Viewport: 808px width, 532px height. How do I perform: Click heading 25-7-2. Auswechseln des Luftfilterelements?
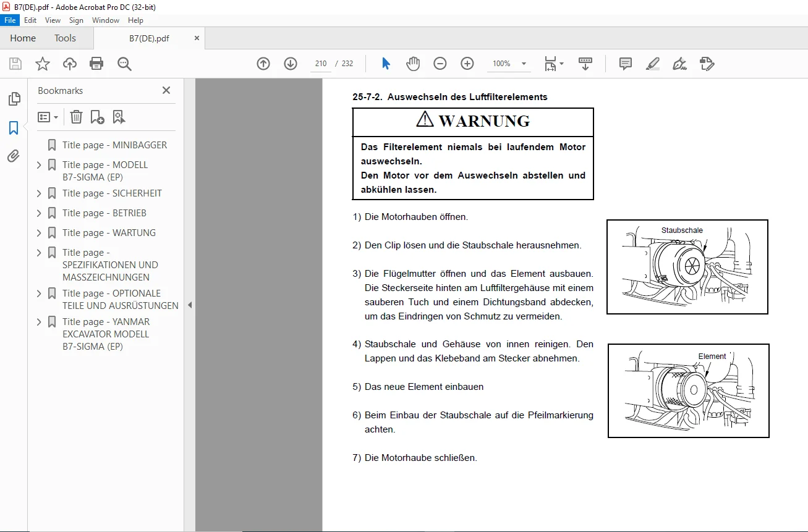(x=450, y=97)
